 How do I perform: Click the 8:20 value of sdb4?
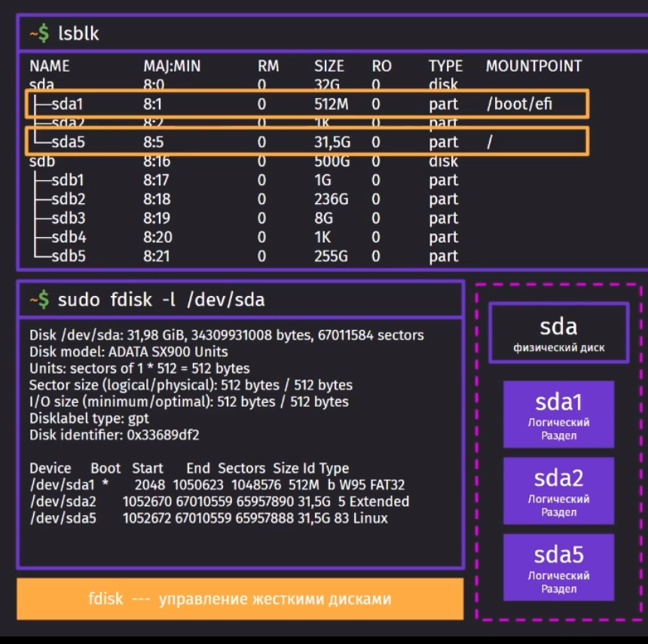coord(158,237)
